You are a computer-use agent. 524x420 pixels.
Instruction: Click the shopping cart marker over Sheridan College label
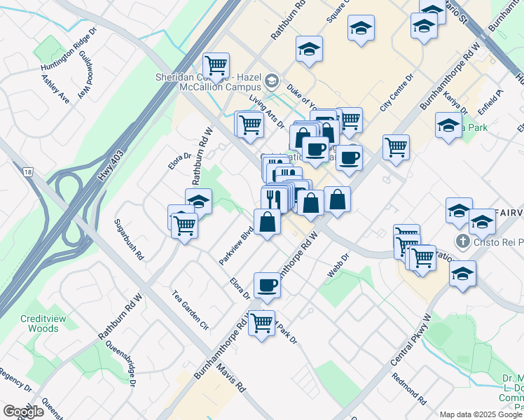point(216,67)
